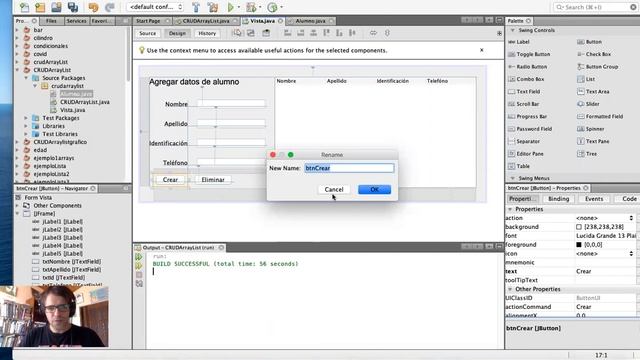Pick the Combo Box component in Palette
Image resolution: width=640 pixels, height=360 pixels.
click(526, 79)
